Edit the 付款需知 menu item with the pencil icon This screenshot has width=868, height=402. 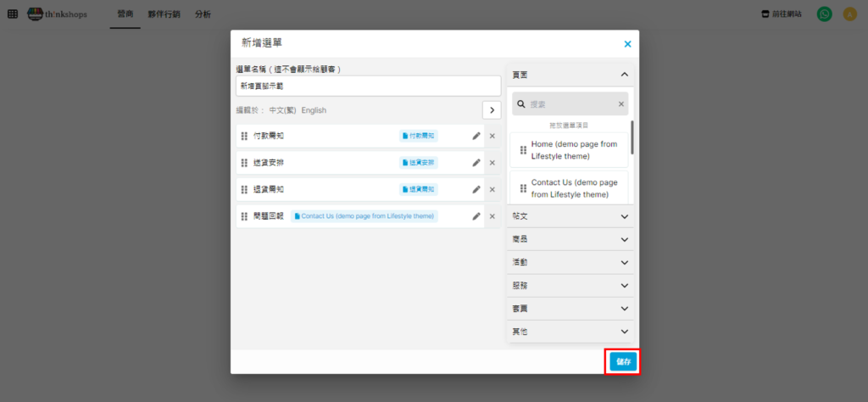pyautogui.click(x=476, y=136)
